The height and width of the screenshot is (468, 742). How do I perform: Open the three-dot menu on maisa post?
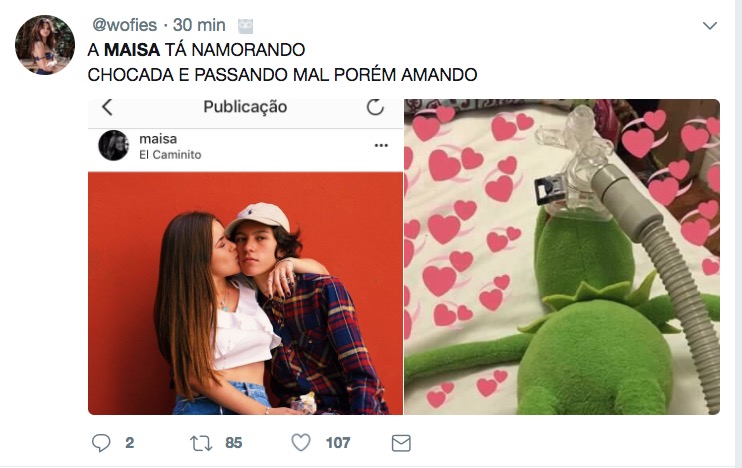coord(381,145)
